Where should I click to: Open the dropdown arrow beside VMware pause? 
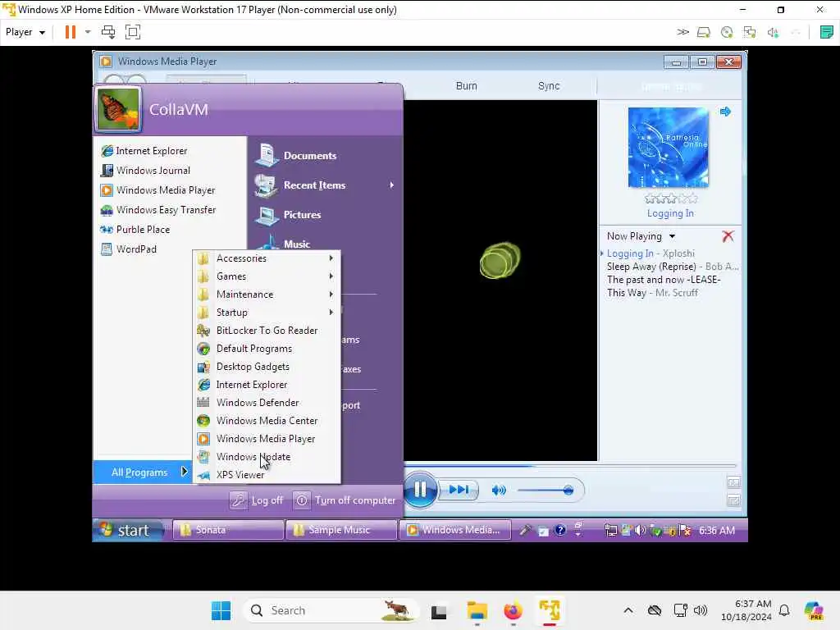pyautogui.click(x=88, y=32)
